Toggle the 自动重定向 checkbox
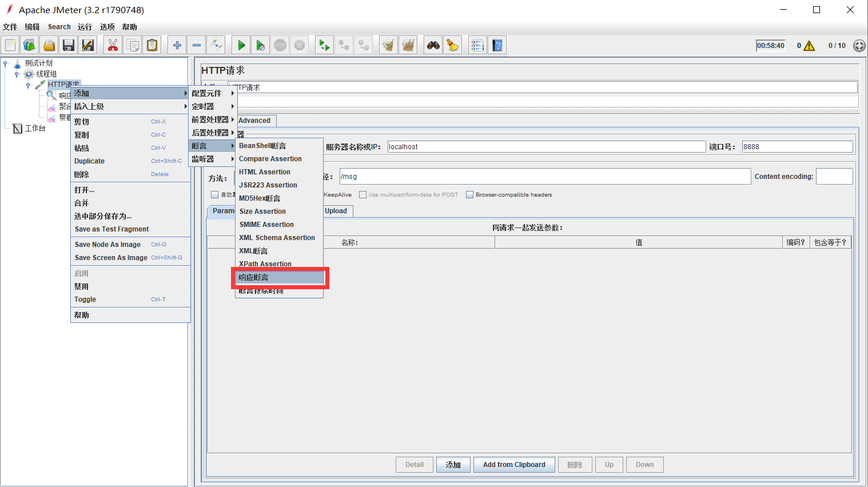Viewport: 868px width, 487px height. click(215, 195)
